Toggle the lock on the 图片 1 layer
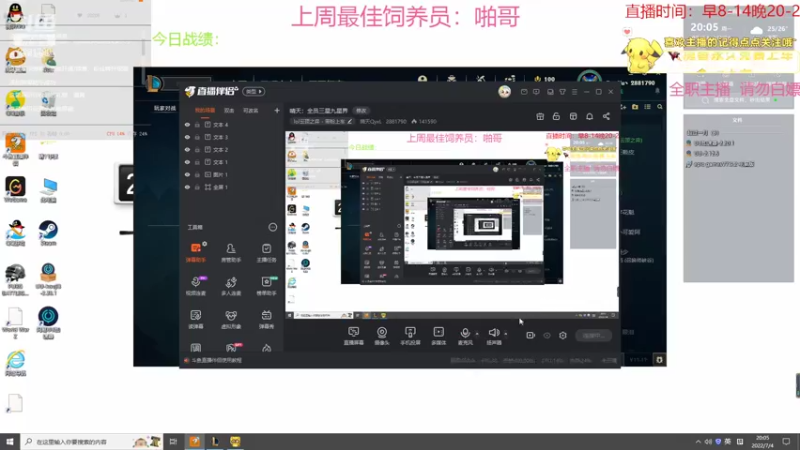This screenshot has height=450, width=800. point(197,174)
